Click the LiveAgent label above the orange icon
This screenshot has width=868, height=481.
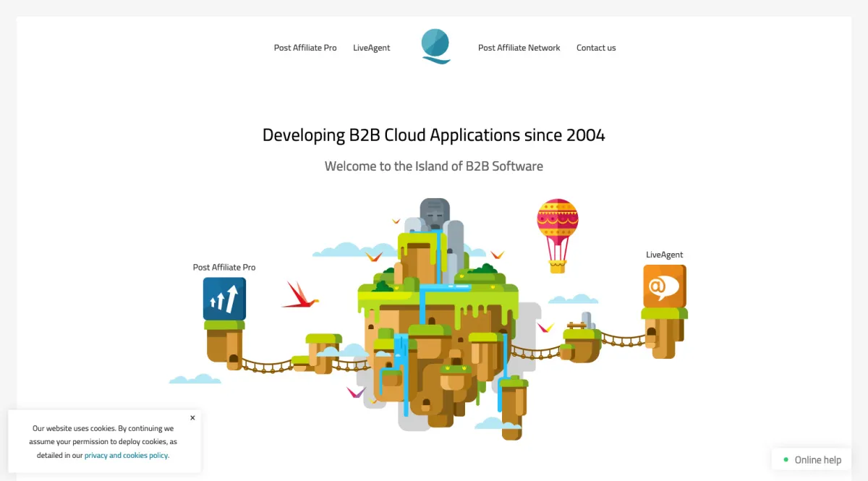coord(664,255)
